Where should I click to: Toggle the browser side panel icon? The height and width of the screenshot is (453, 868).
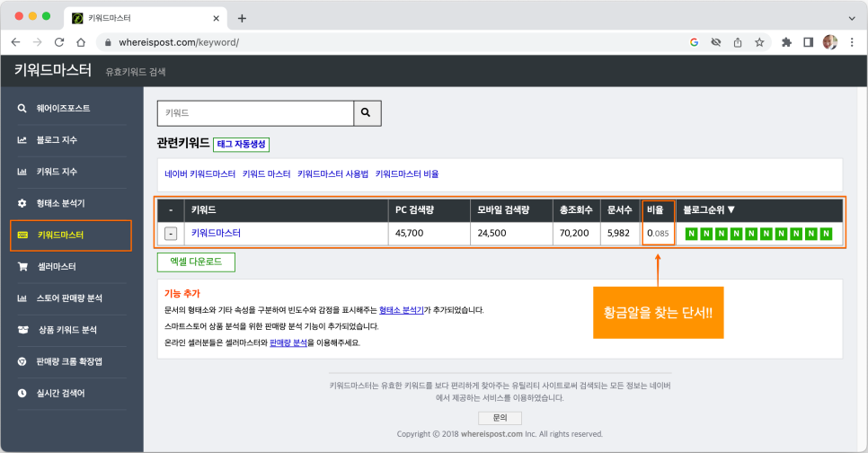[x=808, y=42]
